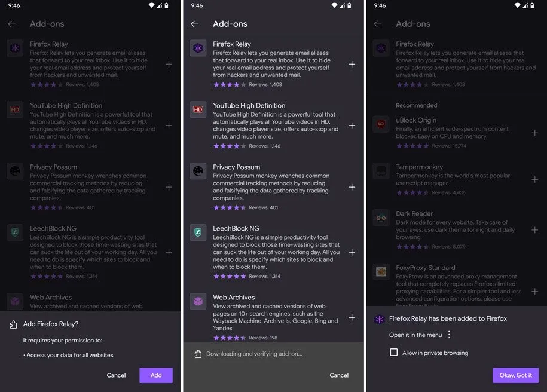Image resolution: width=547 pixels, height=392 pixels.
Task: Add FoxyProxy Standard using its plus icon
Action: coord(534,292)
